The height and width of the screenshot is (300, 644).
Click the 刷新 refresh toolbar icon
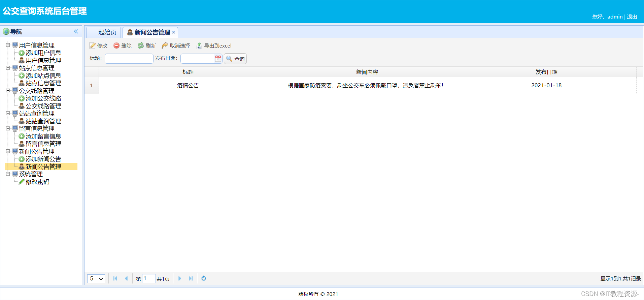(141, 46)
